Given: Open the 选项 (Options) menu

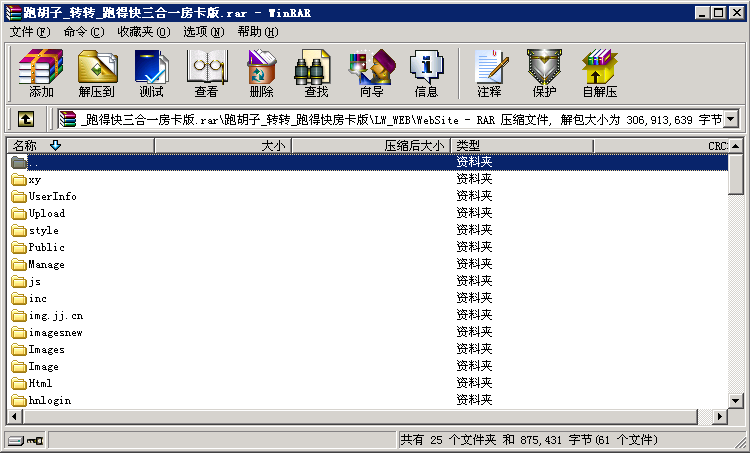Looking at the screenshot, I should pos(203,32).
